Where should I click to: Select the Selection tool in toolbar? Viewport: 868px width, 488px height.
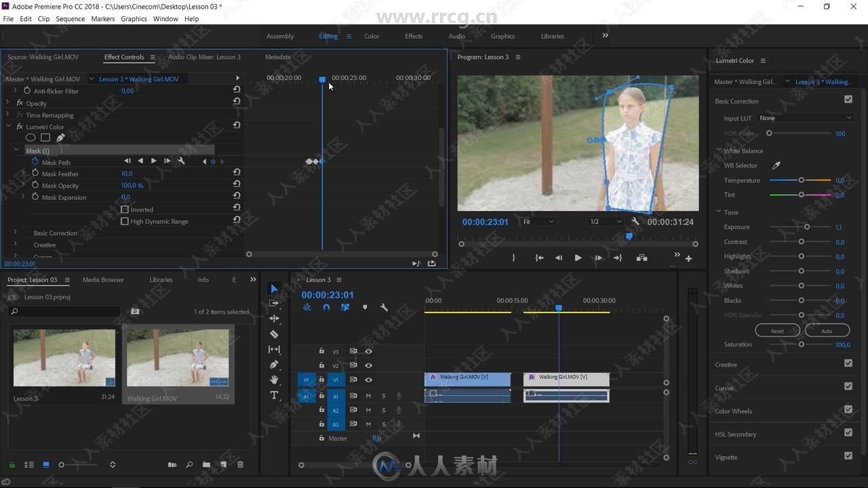tap(274, 289)
